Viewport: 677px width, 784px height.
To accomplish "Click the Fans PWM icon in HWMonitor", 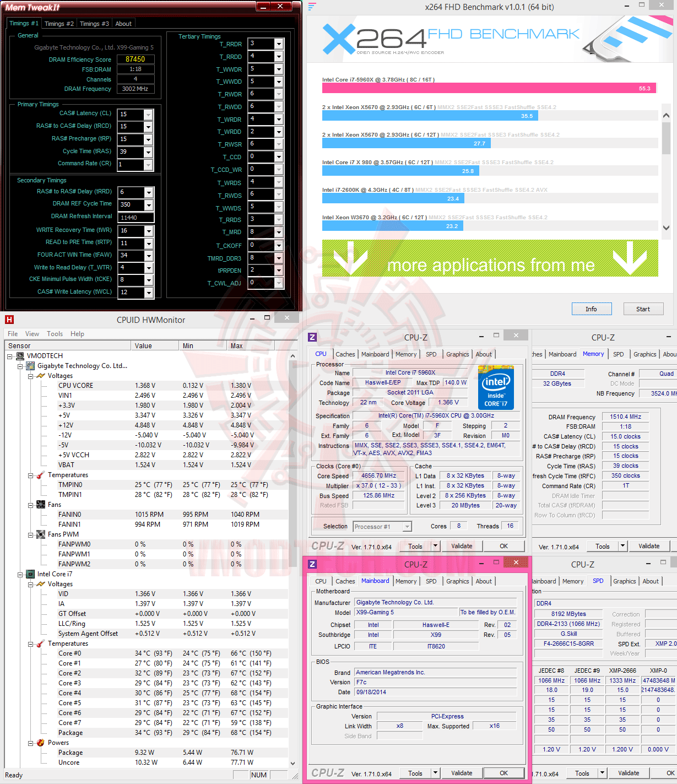I will 41,534.
